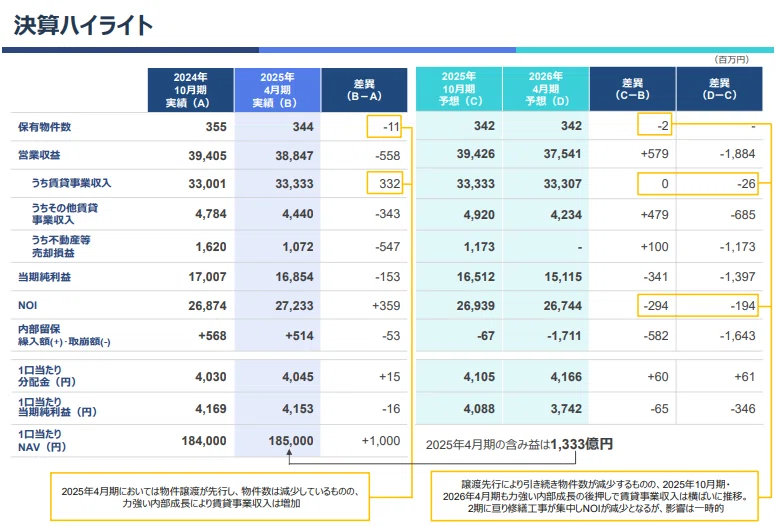Image resolution: width=775 pixels, height=526 pixels.
Task: Click the NOI row label
Action: coord(28,306)
